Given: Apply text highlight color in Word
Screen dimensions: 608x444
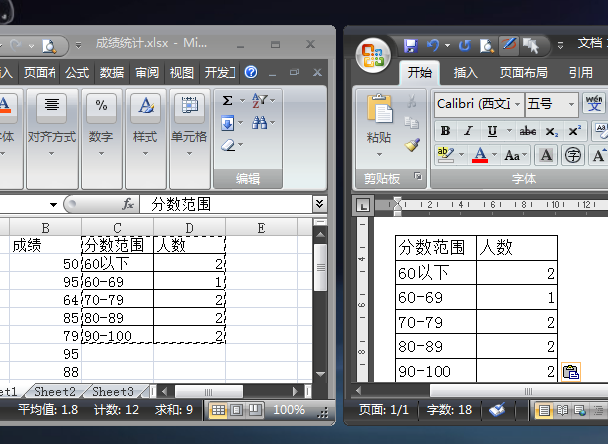Looking at the screenshot, I should point(446,155).
